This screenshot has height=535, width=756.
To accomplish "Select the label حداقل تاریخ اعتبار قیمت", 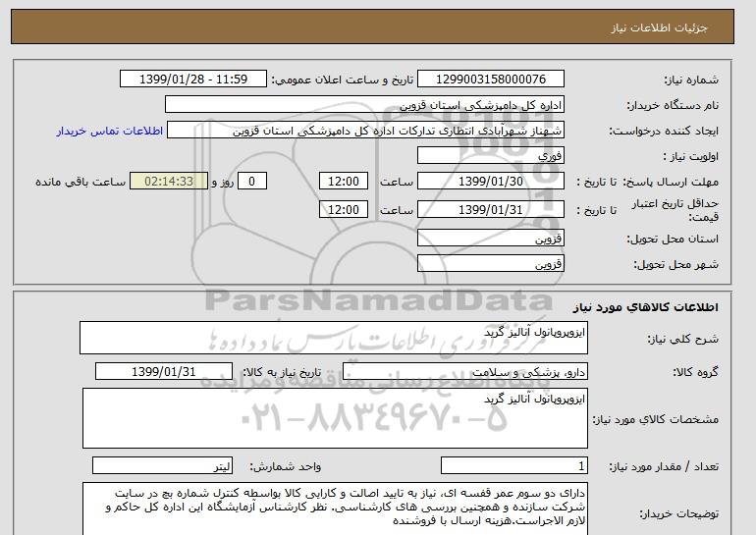I will pos(675,210).
